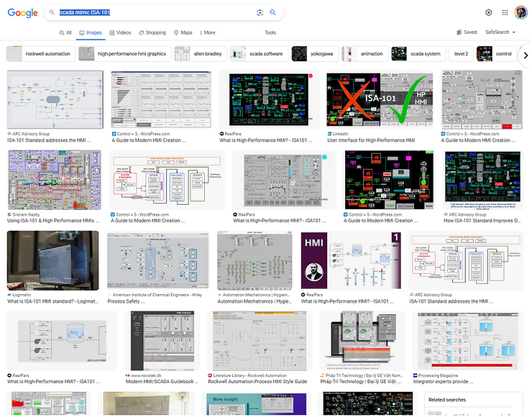This screenshot has width=532, height=417.
Task: Open the Processing Magazine blue tanks thumbnail
Action: coord(467,341)
